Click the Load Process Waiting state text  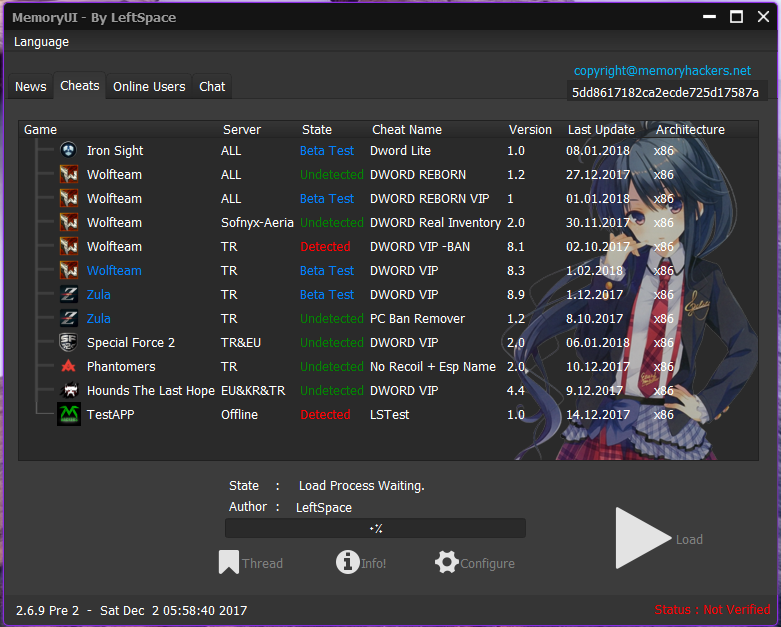(362, 486)
